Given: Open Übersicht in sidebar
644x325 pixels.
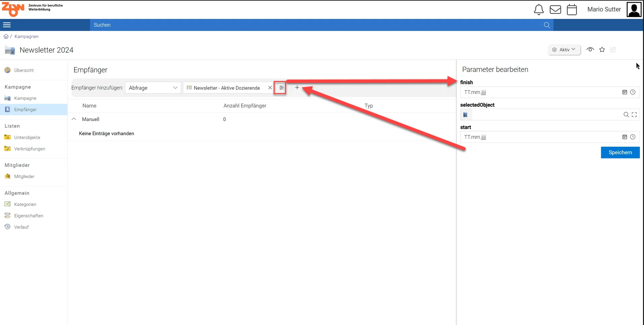Looking at the screenshot, I should (24, 70).
